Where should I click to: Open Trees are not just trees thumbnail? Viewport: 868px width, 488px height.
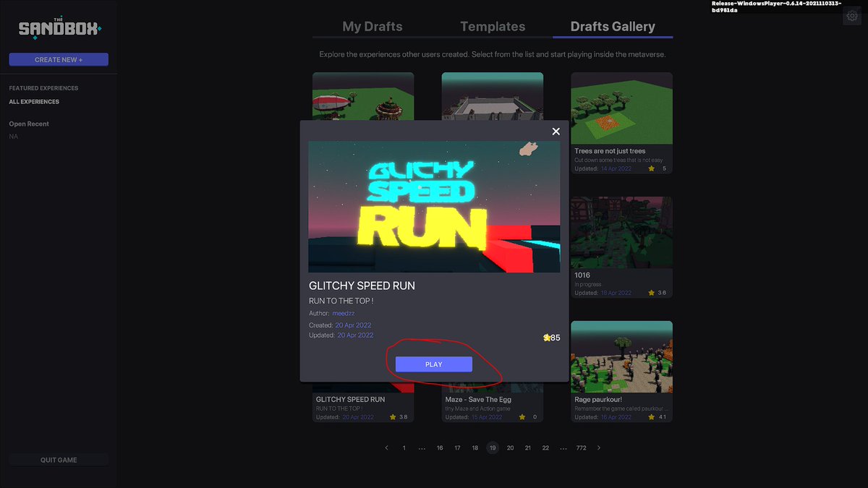pyautogui.click(x=621, y=108)
